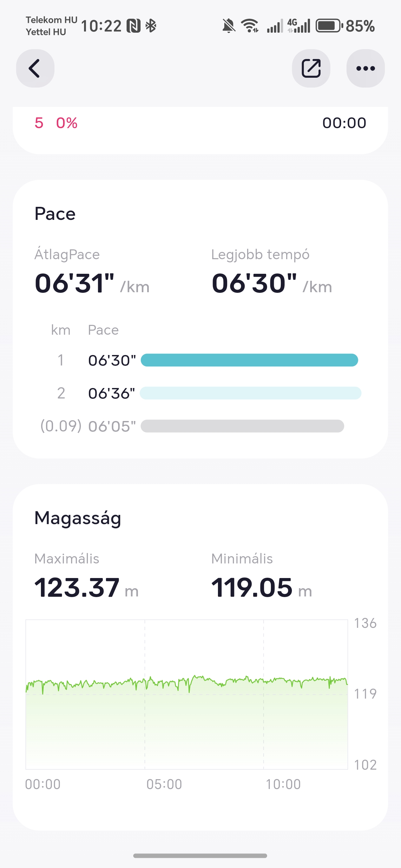Select the kilometer 1 pace bar 06'30"

coord(249,360)
